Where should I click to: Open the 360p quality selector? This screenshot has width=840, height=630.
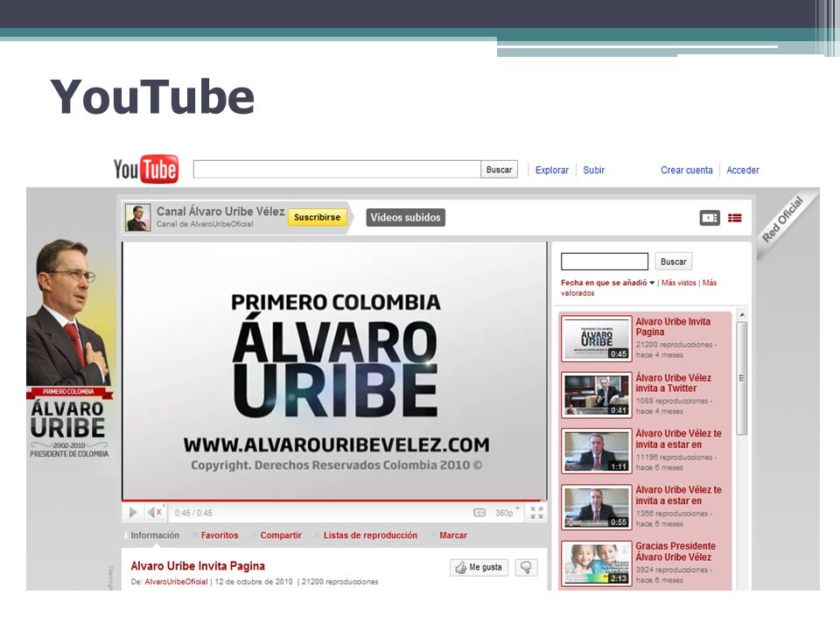pos(507,513)
